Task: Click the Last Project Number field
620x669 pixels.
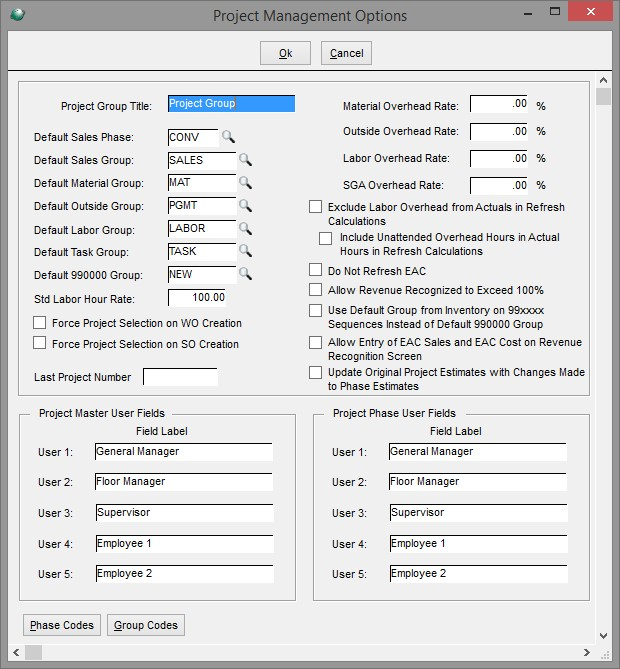Action: tap(180, 377)
